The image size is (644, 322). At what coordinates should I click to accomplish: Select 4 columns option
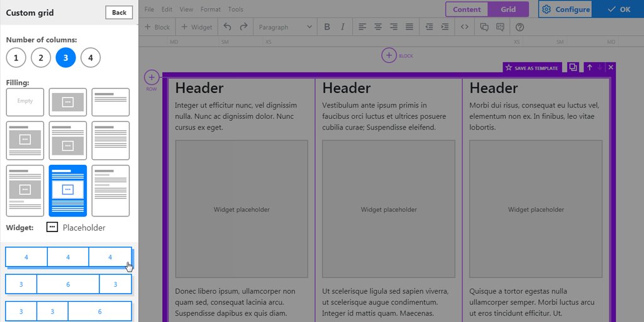point(91,57)
